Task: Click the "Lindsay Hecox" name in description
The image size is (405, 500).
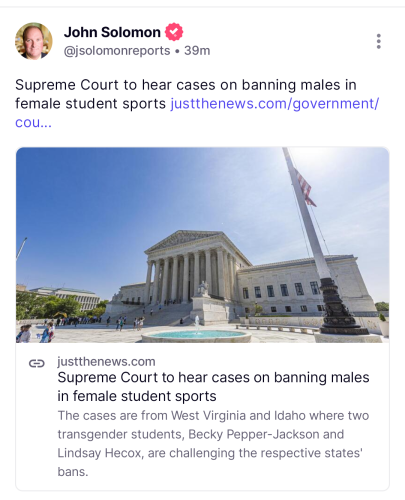Action: (99, 453)
